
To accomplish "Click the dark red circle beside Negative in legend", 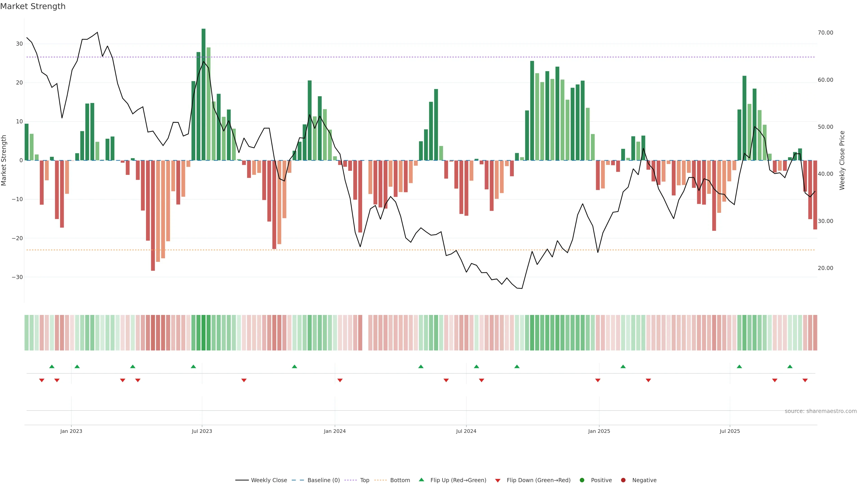I will (623, 480).
